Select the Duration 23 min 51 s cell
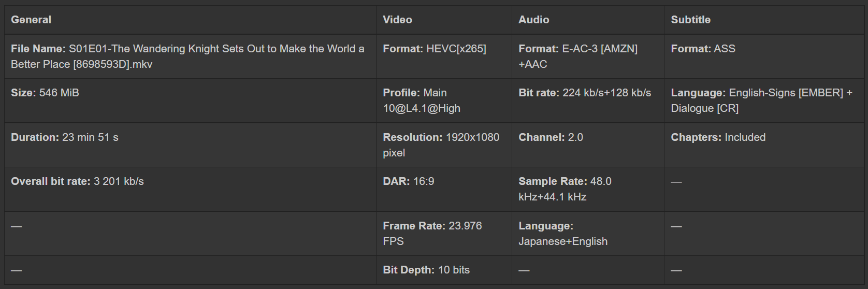 point(65,137)
